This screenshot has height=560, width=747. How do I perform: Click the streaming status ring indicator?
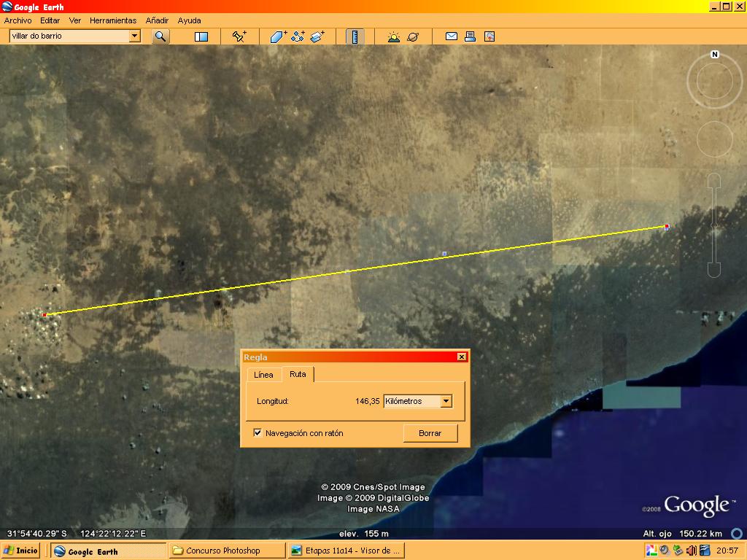point(737,533)
